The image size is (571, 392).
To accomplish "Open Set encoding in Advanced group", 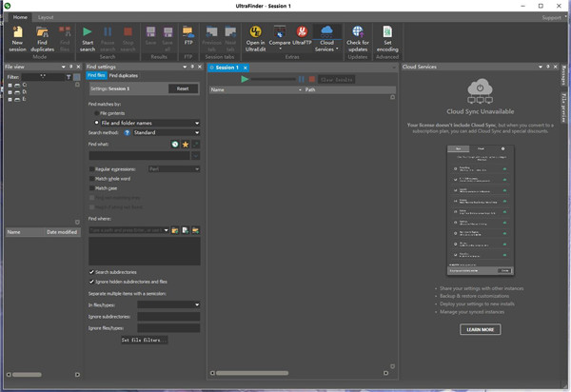I will coord(387,39).
